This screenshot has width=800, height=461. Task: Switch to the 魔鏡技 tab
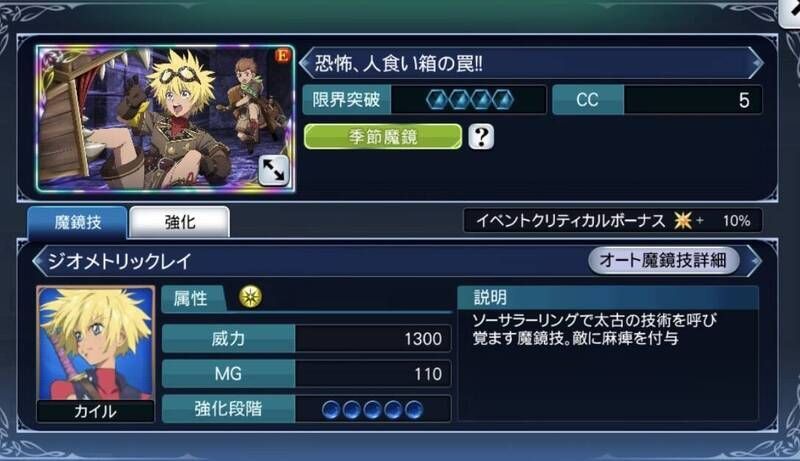[x=78, y=222]
